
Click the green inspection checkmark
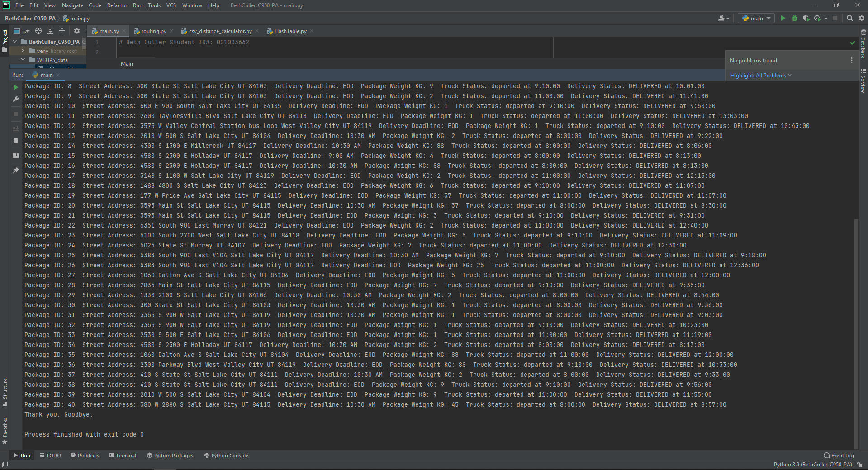853,43
